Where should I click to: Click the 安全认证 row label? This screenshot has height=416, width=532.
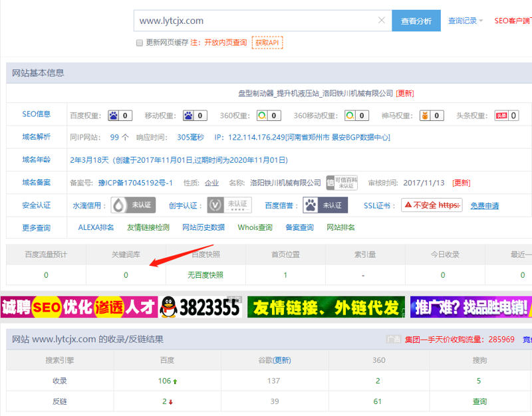(37, 205)
